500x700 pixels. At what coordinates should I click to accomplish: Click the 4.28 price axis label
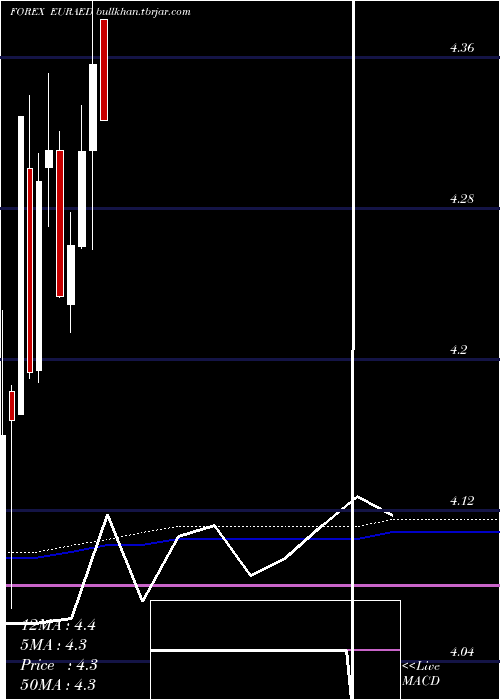462,199
